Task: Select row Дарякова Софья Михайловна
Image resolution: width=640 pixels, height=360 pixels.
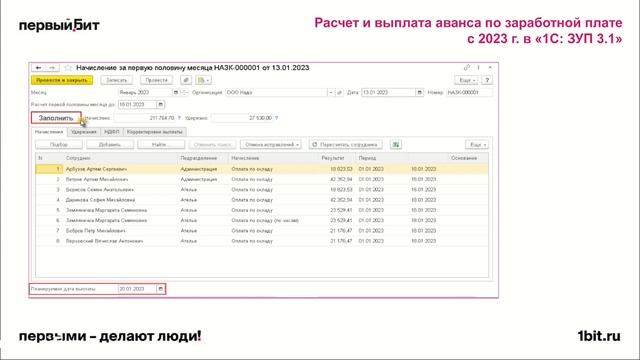Action: 262,200
